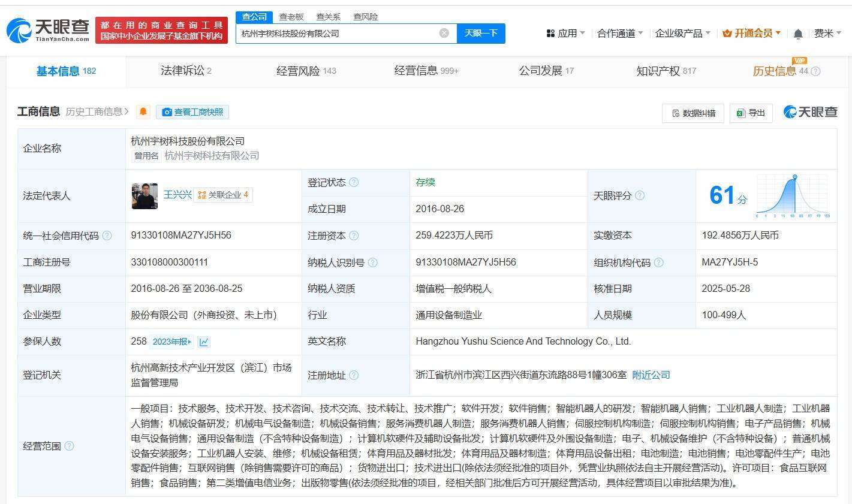Click the help icon beside 经营范围
The image size is (852, 504).
(x=69, y=446)
